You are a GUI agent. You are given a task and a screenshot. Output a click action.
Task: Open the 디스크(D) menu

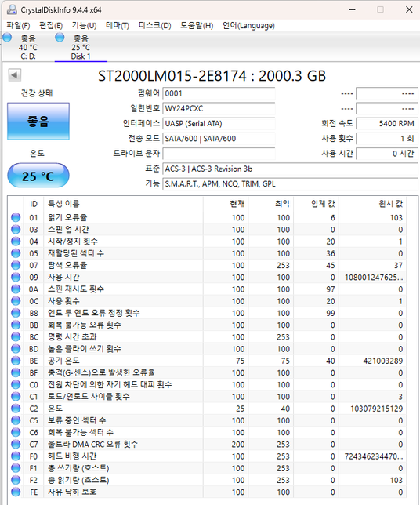[x=155, y=25]
